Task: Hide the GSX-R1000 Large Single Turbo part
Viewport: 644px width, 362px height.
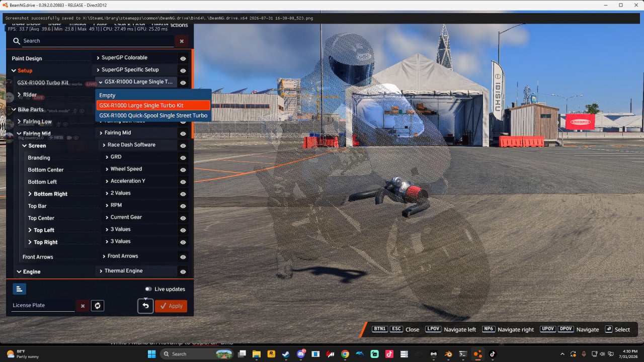Action: (x=183, y=82)
